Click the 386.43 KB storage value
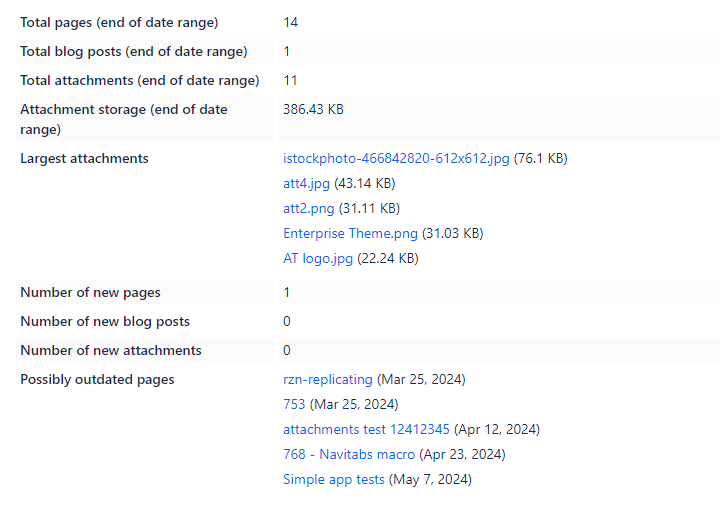Screen dimensions: 726x506 [x=313, y=109]
